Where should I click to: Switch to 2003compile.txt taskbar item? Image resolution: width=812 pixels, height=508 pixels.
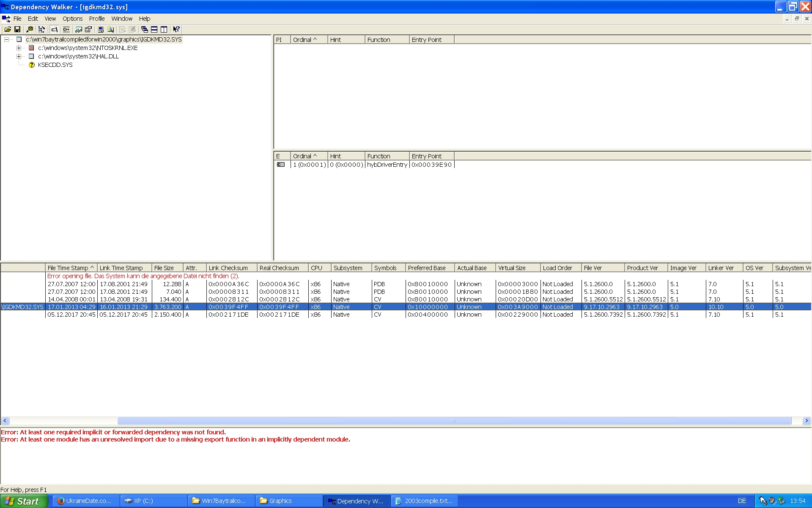coord(424,501)
